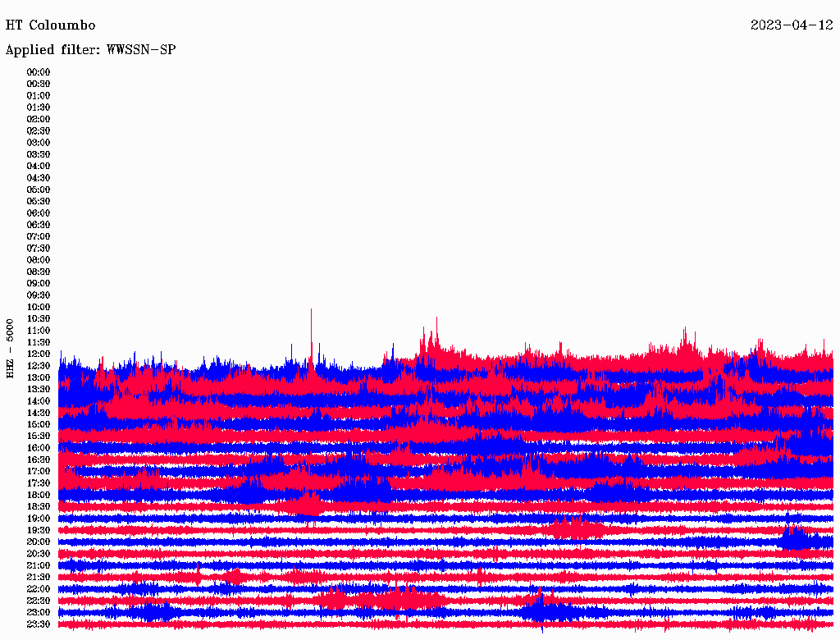Select the 22:30 time label
Screen dimensions: 840x640
[x=39, y=601]
